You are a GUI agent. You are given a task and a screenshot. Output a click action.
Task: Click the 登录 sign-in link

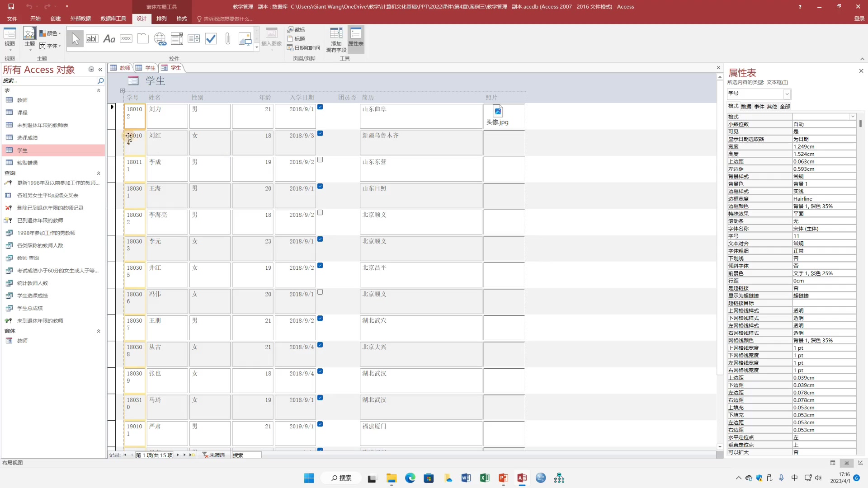859,19
